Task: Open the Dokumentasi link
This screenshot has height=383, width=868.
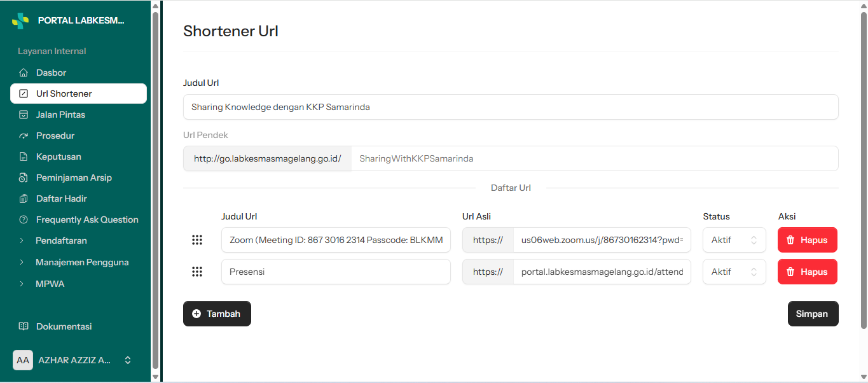Action: click(x=78, y=326)
